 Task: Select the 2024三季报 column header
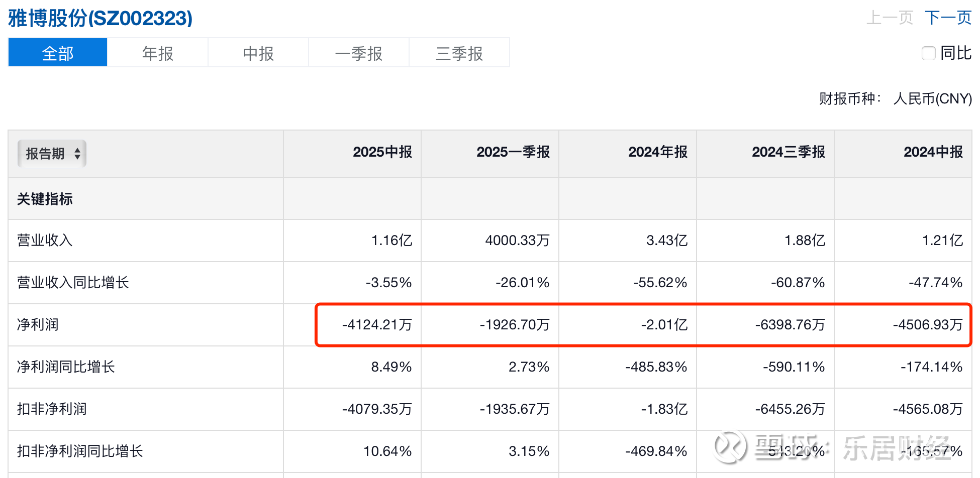pyautogui.click(x=789, y=152)
